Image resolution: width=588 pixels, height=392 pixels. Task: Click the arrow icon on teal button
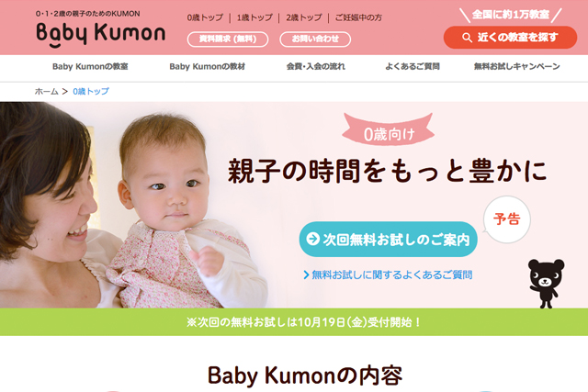pos(312,239)
